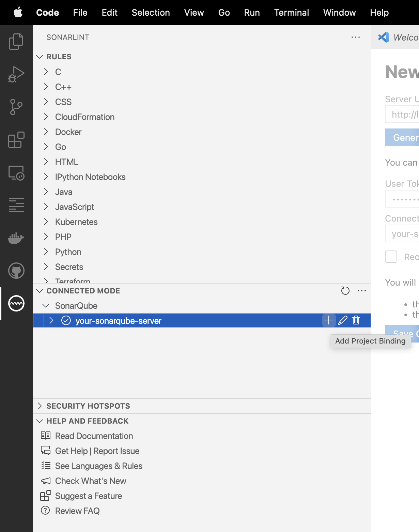This screenshot has height=532, width=419.
Task: Select the Java rules row
Action: pyautogui.click(x=202, y=192)
